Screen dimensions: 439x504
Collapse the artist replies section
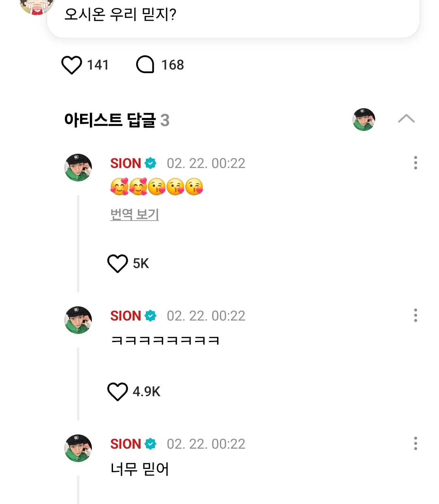click(x=406, y=119)
